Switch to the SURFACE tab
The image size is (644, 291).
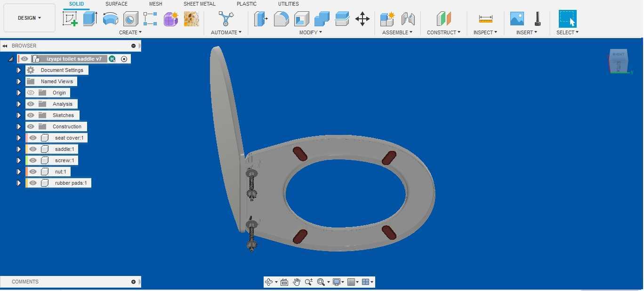pos(116,4)
